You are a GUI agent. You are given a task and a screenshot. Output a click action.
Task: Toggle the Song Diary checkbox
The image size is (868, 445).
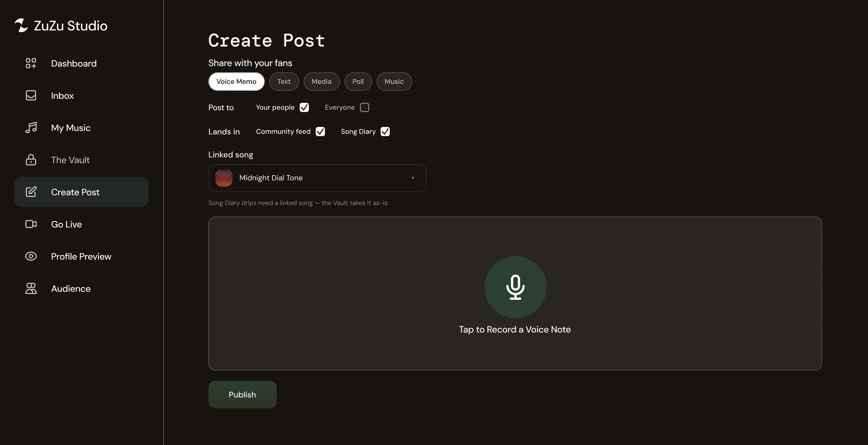(x=385, y=131)
